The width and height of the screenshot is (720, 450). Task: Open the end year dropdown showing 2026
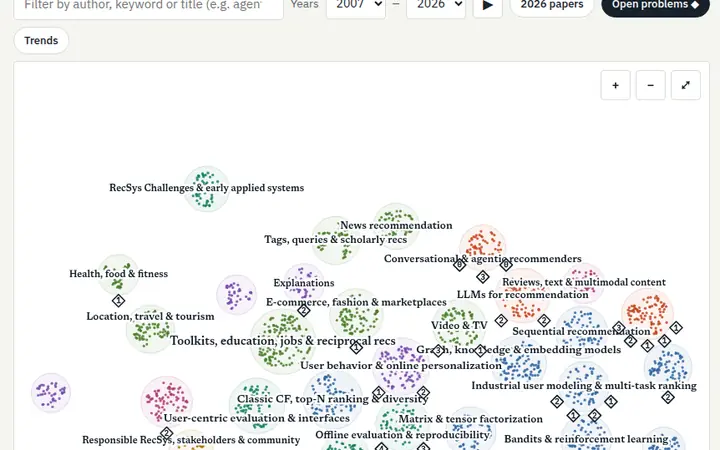pyautogui.click(x=436, y=6)
